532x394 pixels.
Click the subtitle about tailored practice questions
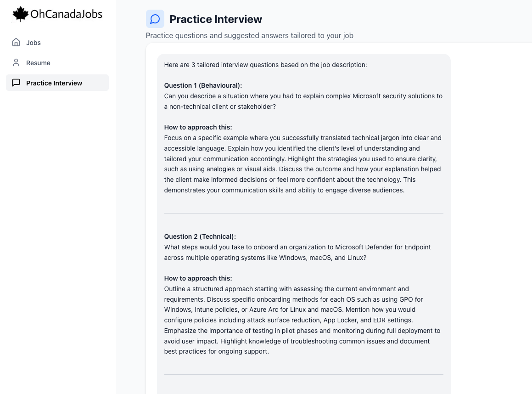click(x=249, y=36)
